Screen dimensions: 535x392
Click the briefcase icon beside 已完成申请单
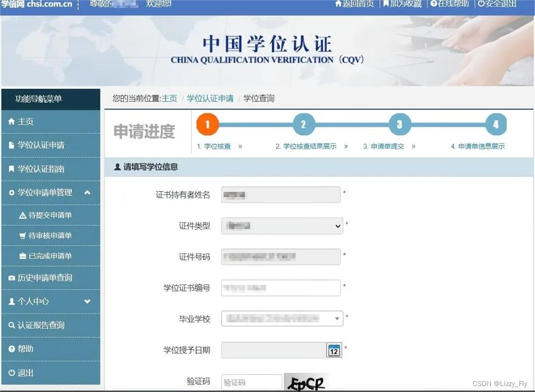point(23,256)
